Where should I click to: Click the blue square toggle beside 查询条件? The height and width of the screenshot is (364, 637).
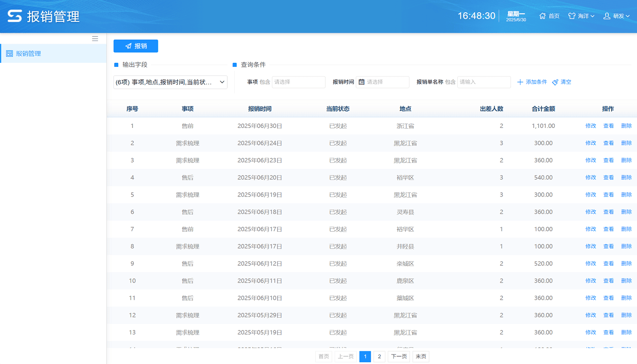pos(235,64)
